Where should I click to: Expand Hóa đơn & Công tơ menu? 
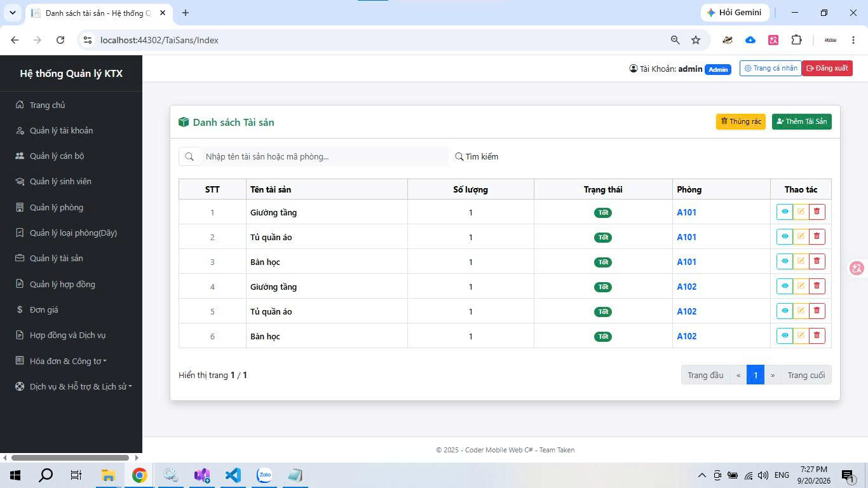(x=68, y=361)
